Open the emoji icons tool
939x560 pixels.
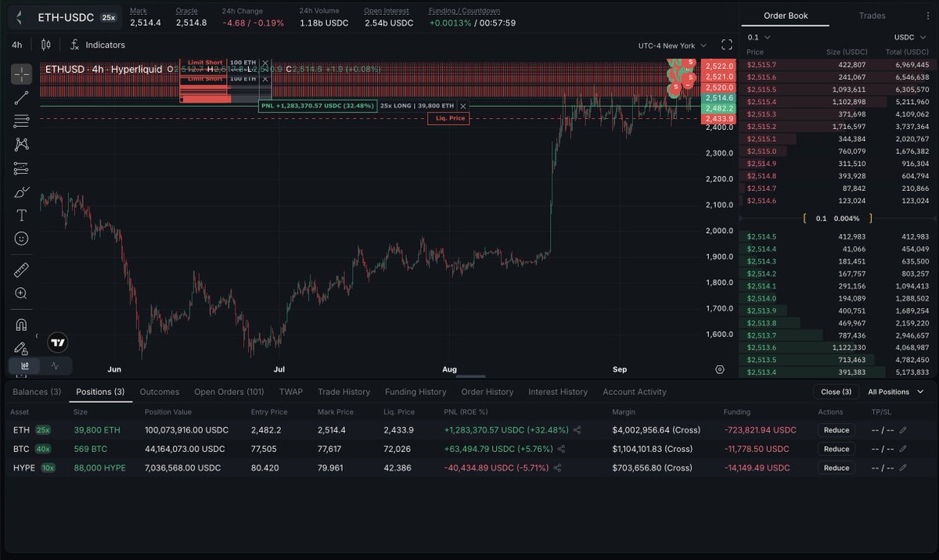(21, 239)
